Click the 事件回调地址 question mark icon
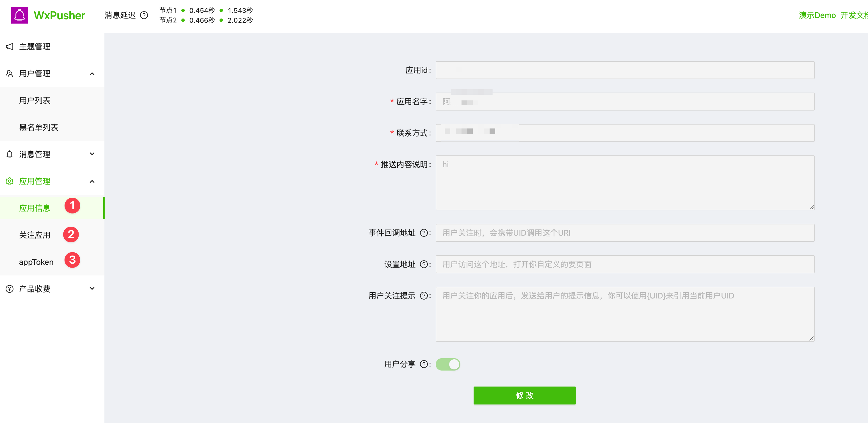The height and width of the screenshot is (423, 868). 424,233
